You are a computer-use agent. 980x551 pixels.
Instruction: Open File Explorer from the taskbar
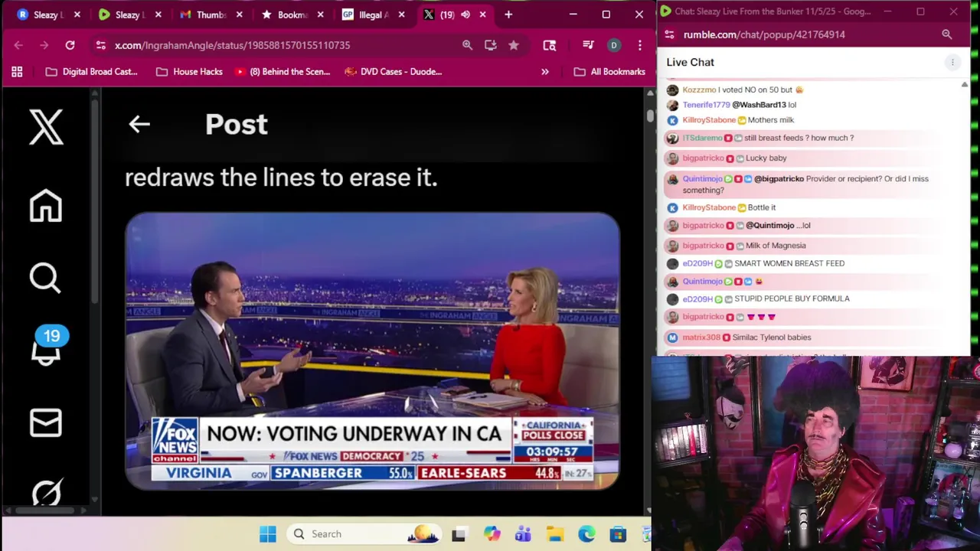554,534
